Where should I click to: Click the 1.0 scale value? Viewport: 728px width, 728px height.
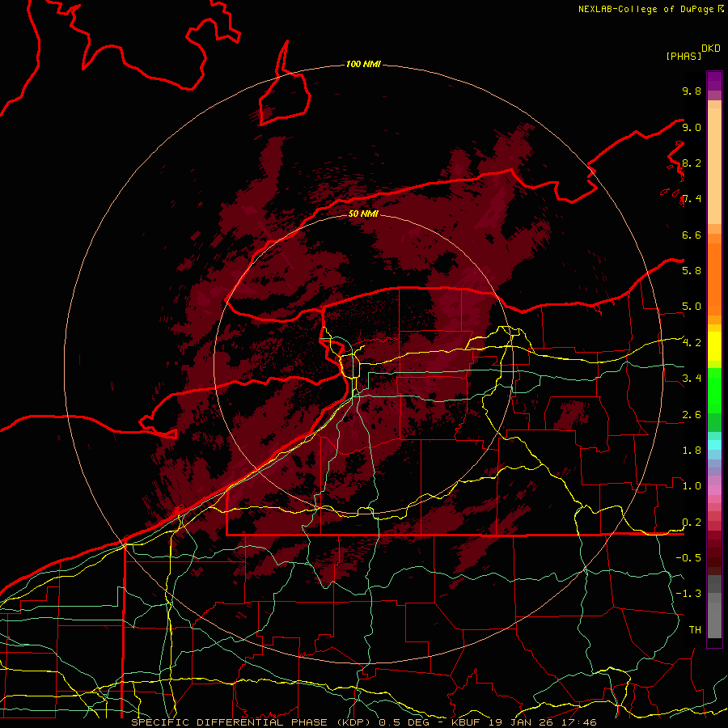pos(692,485)
